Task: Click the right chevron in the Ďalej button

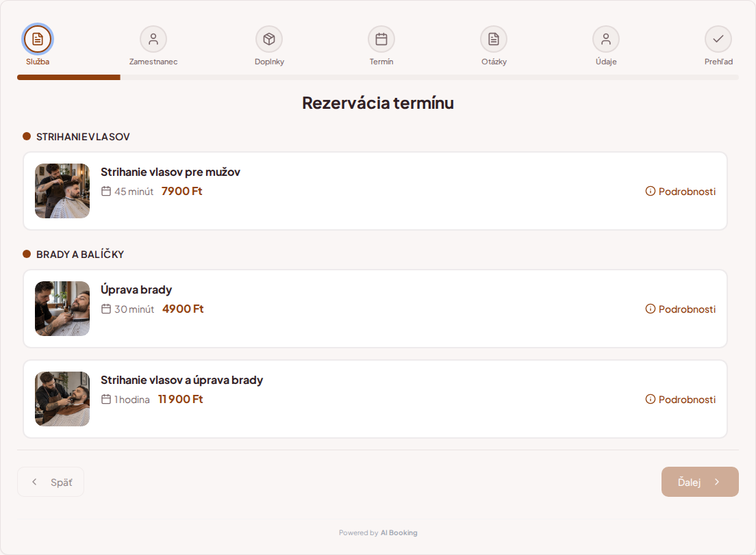Action: pos(717,482)
